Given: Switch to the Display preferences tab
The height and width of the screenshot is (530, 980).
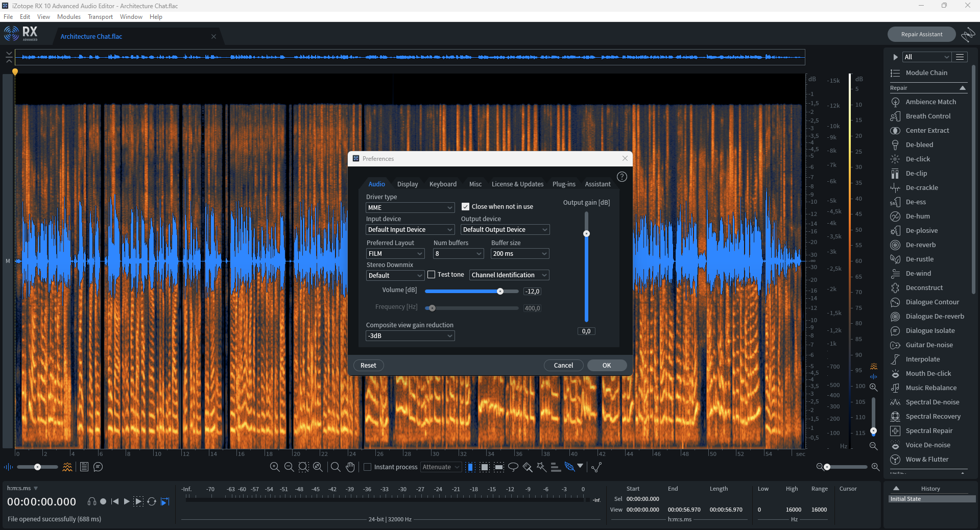Looking at the screenshot, I should pyautogui.click(x=408, y=184).
